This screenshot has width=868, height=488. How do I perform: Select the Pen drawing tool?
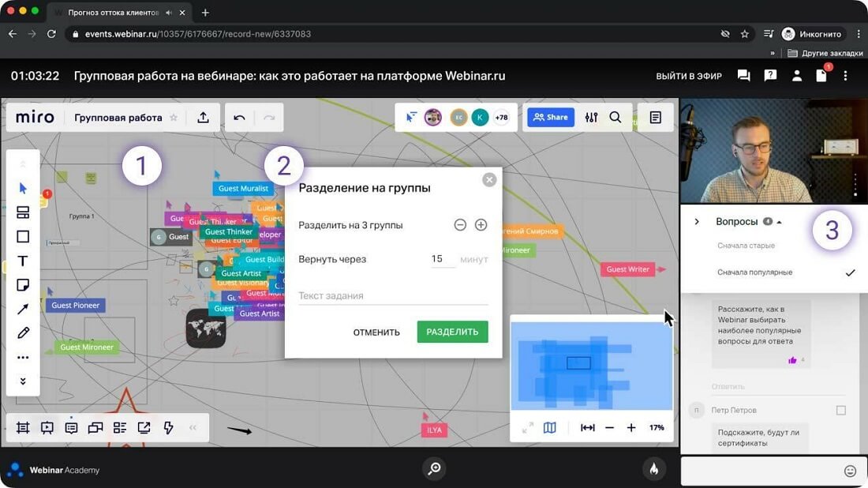click(22, 332)
